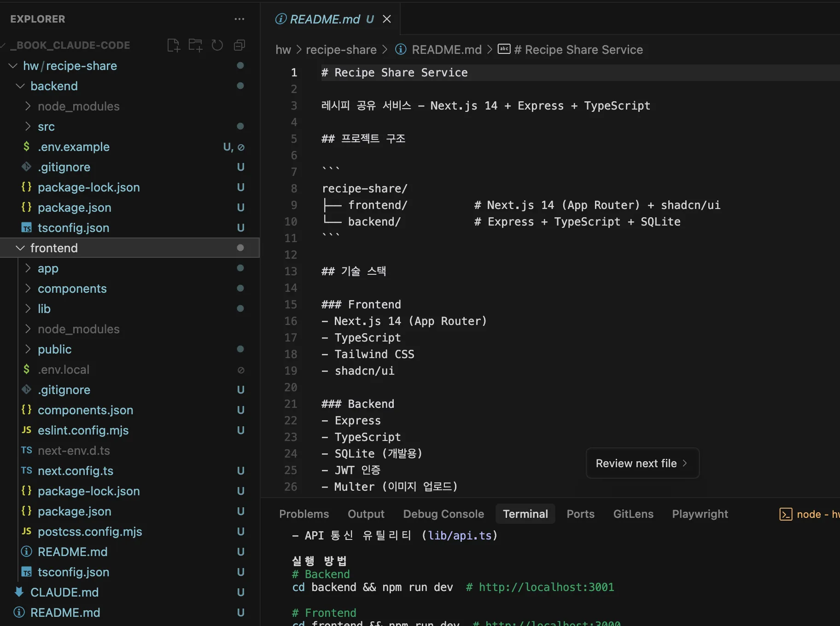Open CLAUDE.md file in the tree
Image resolution: width=840 pixels, height=626 pixels.
click(x=64, y=592)
